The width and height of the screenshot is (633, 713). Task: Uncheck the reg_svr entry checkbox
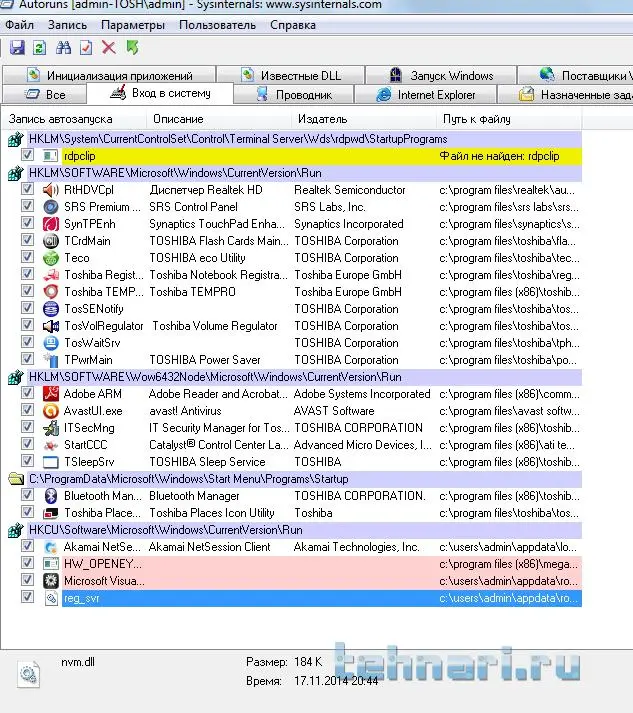coord(27,597)
